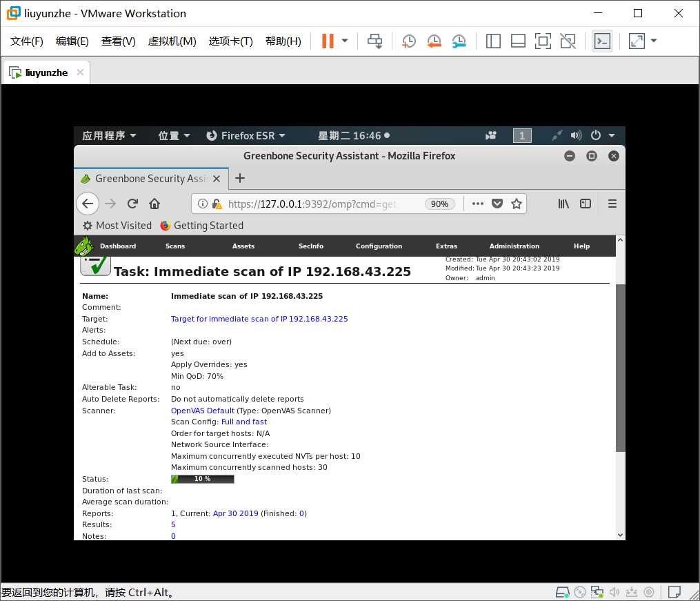Click workspace switcher number 1

(522, 135)
